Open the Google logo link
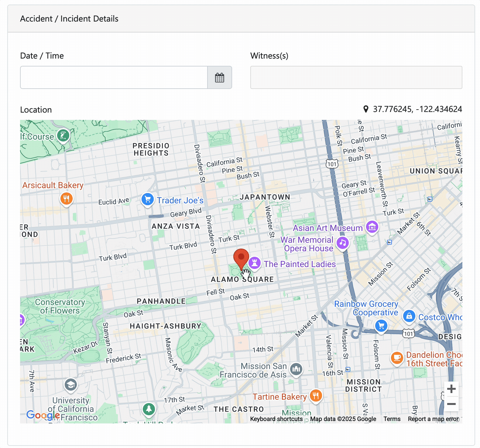The height and width of the screenshot is (448, 480). [43, 415]
